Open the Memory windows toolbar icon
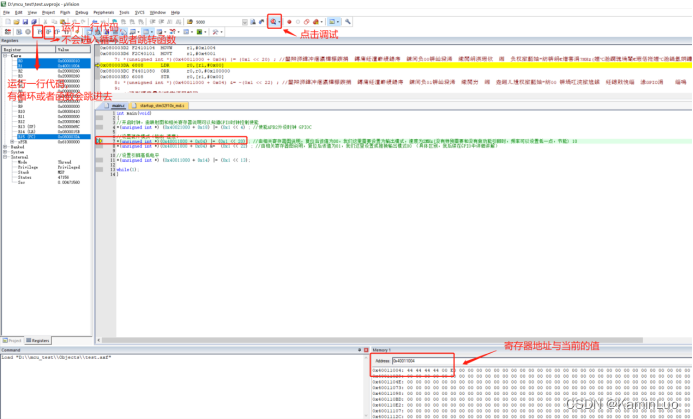Viewport: 693px width, 419px height. (146, 32)
